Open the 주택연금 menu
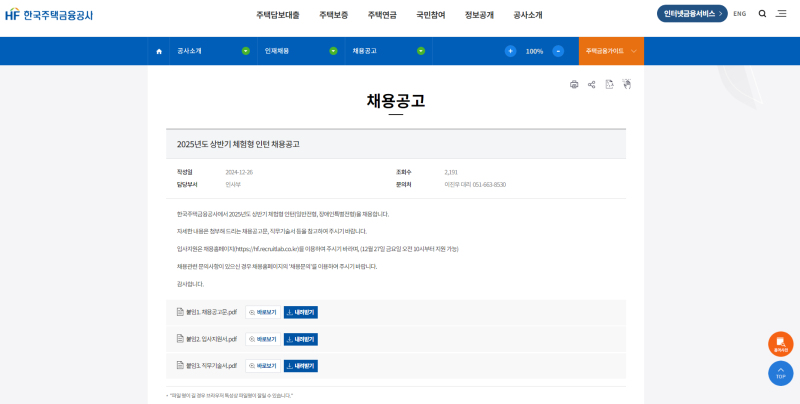Viewport: 800px width, 404px height. point(382,15)
